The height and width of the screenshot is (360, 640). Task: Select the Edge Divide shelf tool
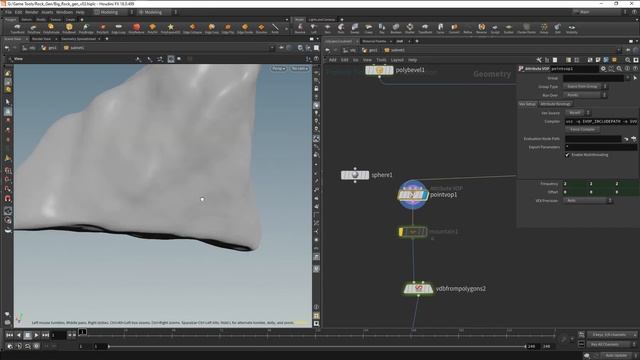coord(245,28)
